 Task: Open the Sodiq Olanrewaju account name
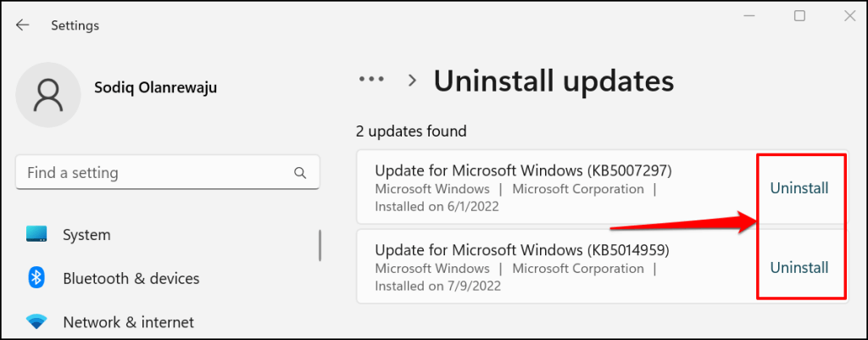click(x=155, y=87)
